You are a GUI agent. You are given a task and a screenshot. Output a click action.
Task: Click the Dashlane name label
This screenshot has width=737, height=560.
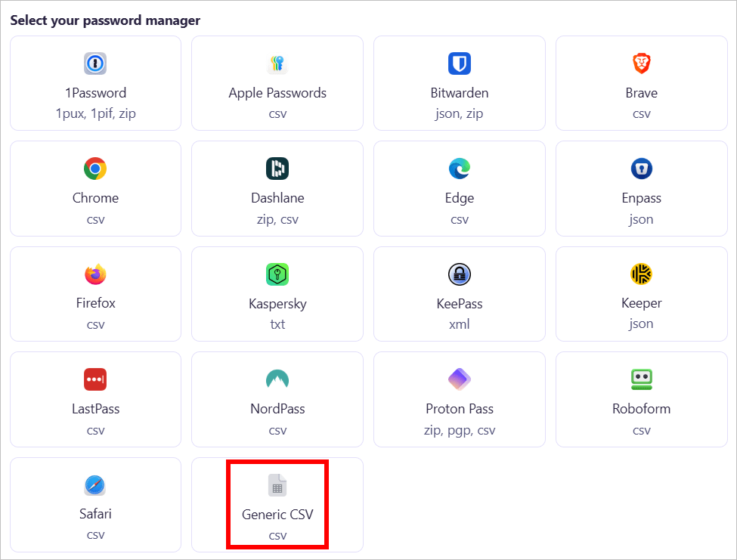click(x=277, y=198)
